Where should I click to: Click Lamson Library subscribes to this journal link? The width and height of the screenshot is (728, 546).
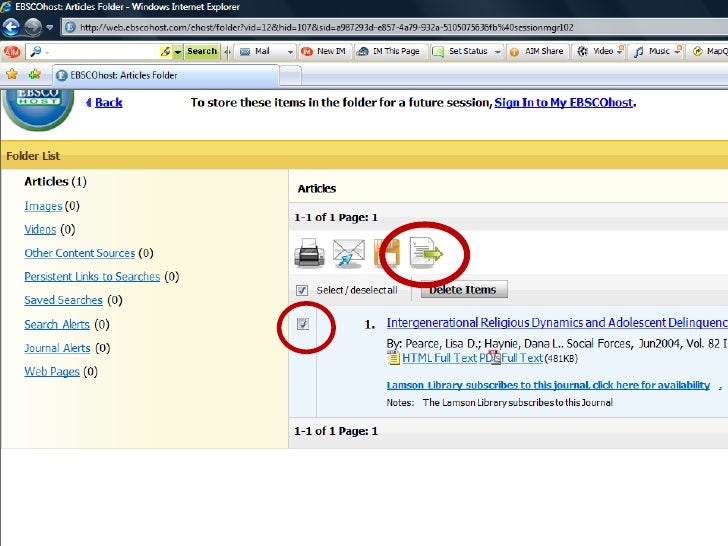(548, 385)
